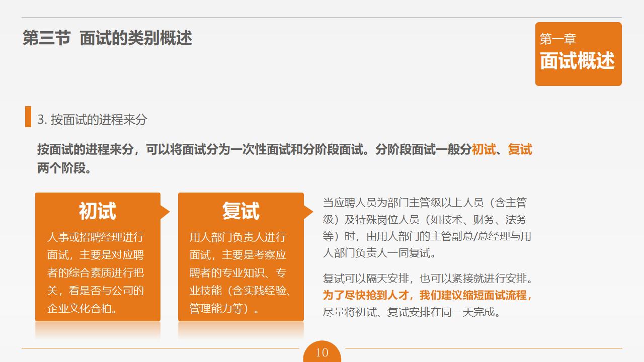Click the line 聘者的专业知识、专 in 复试 card
This screenshot has height=362, width=644.
point(238,273)
